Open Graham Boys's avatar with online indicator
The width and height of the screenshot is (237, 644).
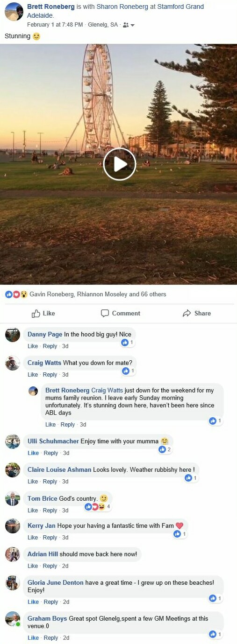click(x=13, y=619)
